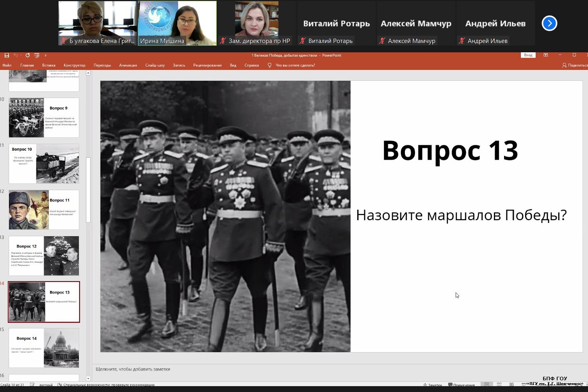Click the slide panel scrollbar thumb

click(88, 190)
